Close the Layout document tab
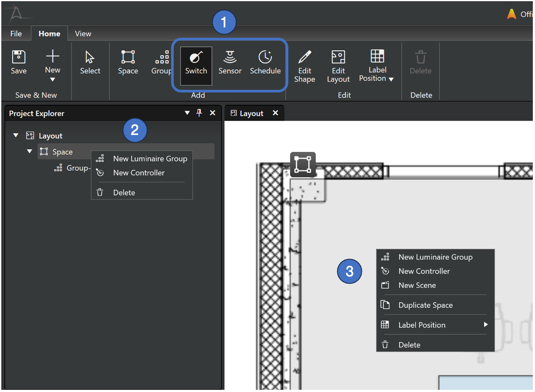The image size is (535, 392). pos(275,113)
